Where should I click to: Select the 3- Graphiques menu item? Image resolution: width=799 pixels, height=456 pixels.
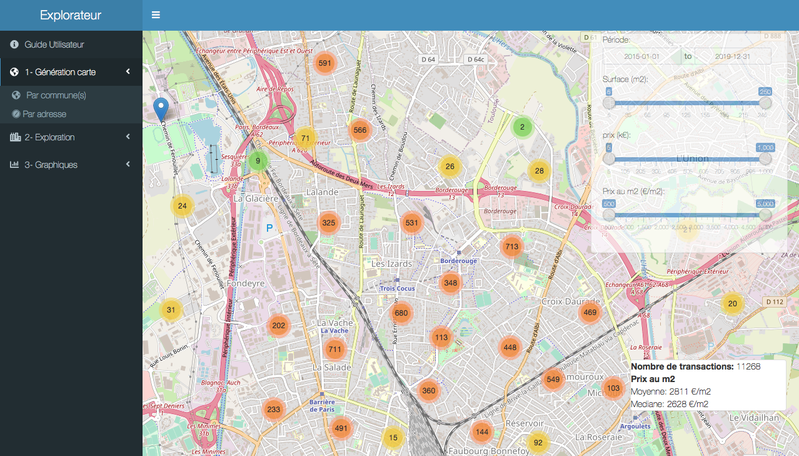(71, 165)
